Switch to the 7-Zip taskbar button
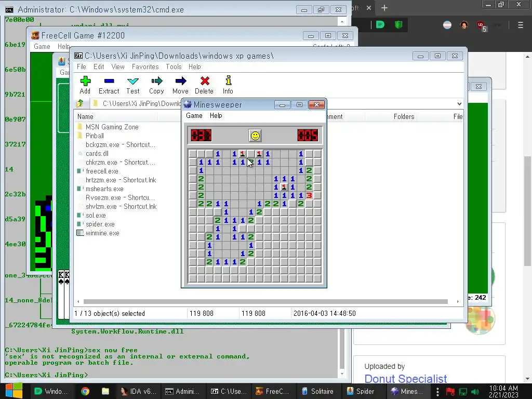The width and height of the screenshot is (532, 399). click(x=228, y=391)
